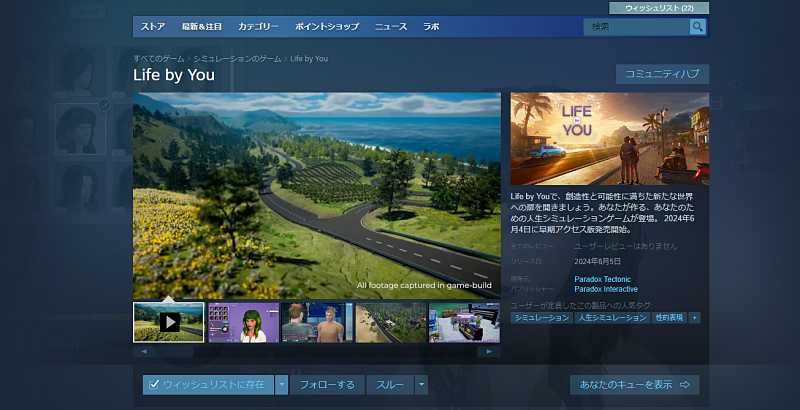Click the フォローする button
Screen dimensions: 800x410
pyautogui.click(x=327, y=384)
